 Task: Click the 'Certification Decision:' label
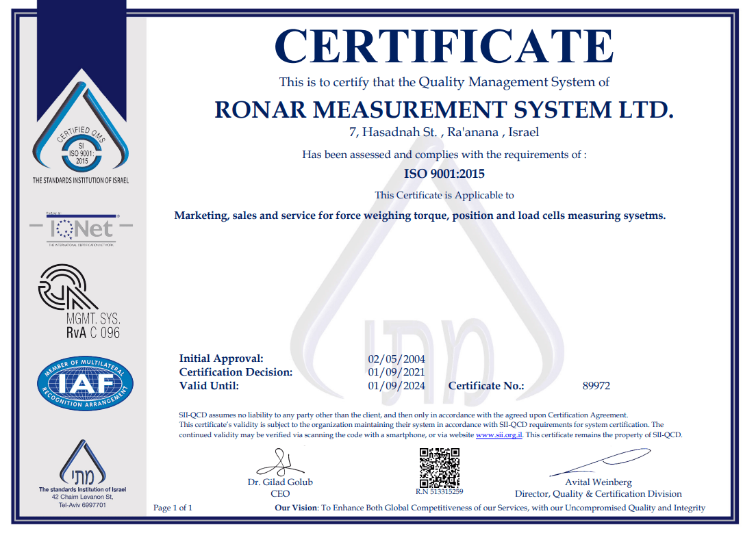236,372
